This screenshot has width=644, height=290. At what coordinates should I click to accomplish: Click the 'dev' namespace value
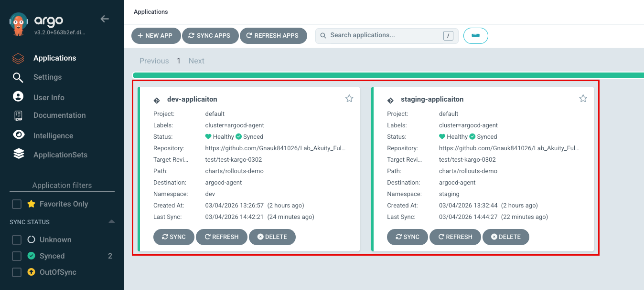210,194
